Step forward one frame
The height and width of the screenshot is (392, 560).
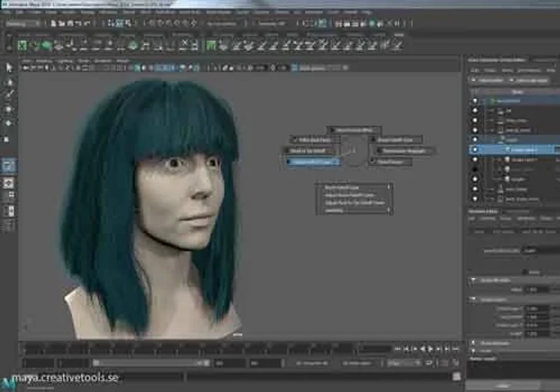(439, 349)
